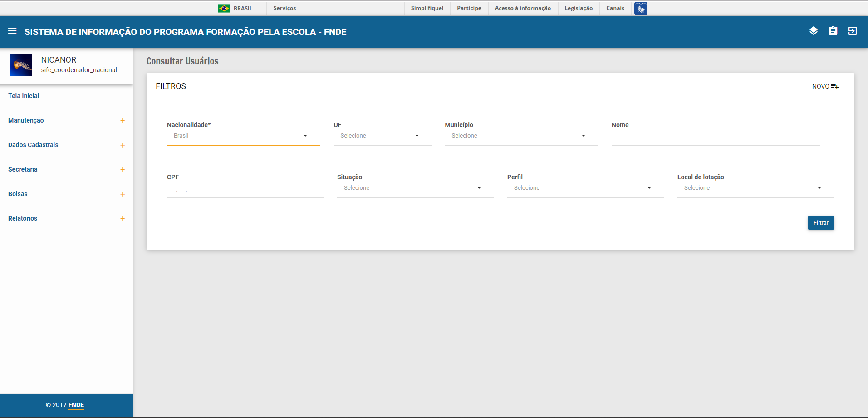Go to Tela Inicial

[24, 96]
